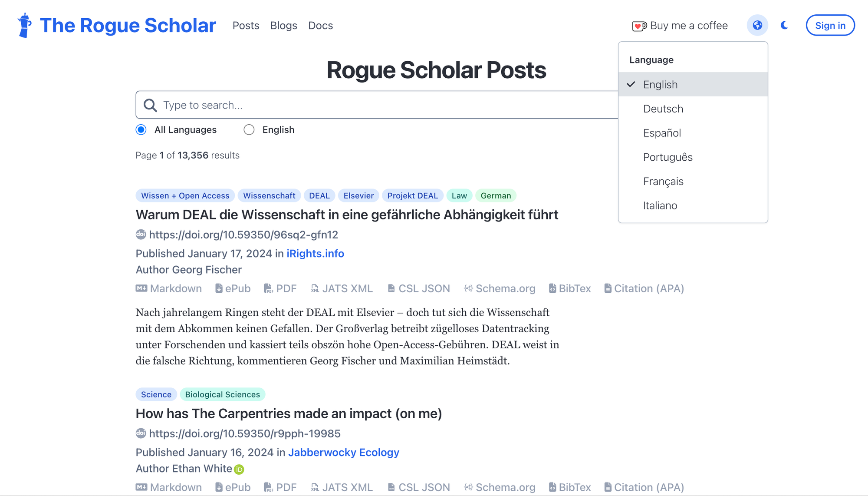Select the All Languages radio button

pos(141,130)
